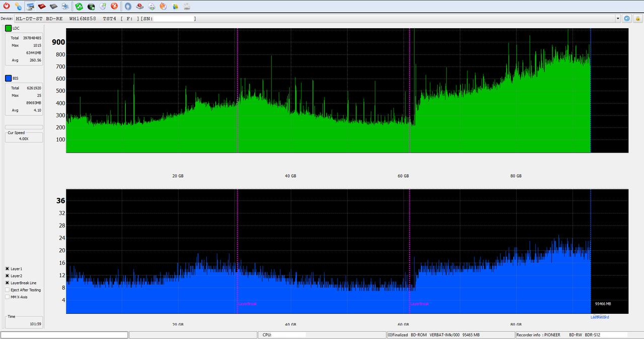The height and width of the screenshot is (339, 644).
Task: Enable Eject After Testing option
Action: [8, 290]
